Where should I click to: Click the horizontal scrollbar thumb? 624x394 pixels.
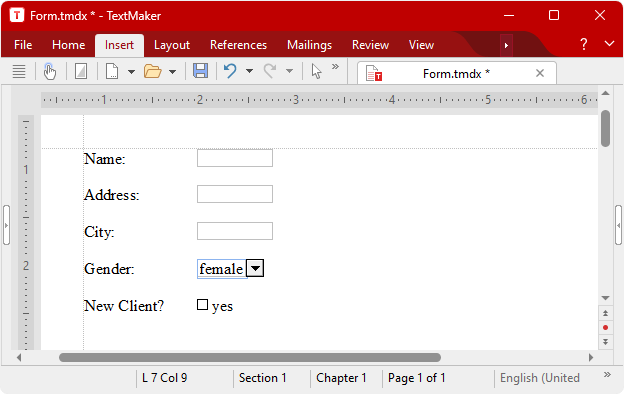[x=250, y=357]
